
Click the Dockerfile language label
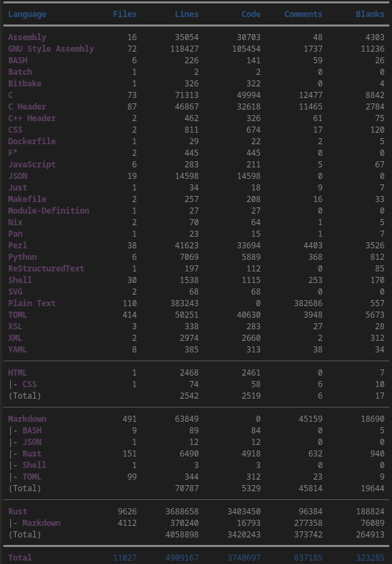(x=32, y=141)
